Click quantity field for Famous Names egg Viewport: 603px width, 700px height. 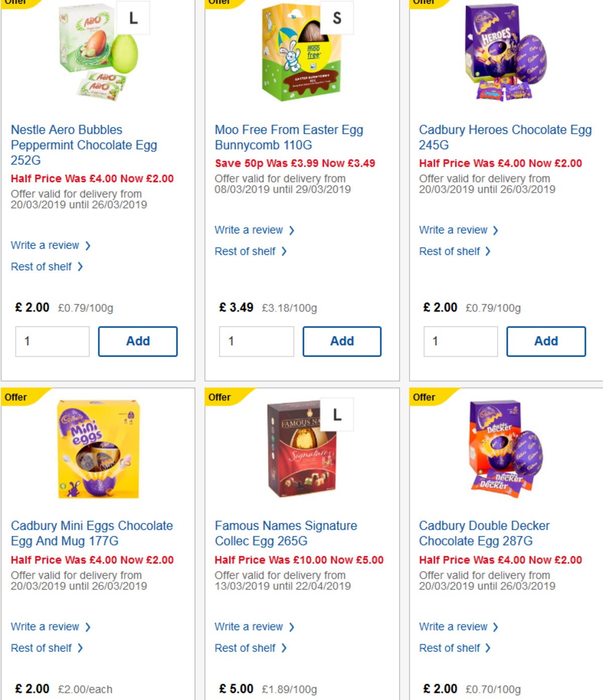click(x=256, y=698)
